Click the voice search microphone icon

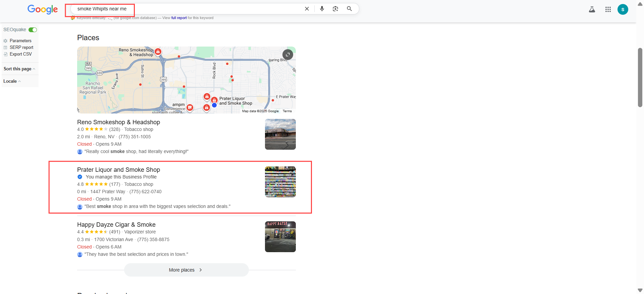tap(322, 9)
